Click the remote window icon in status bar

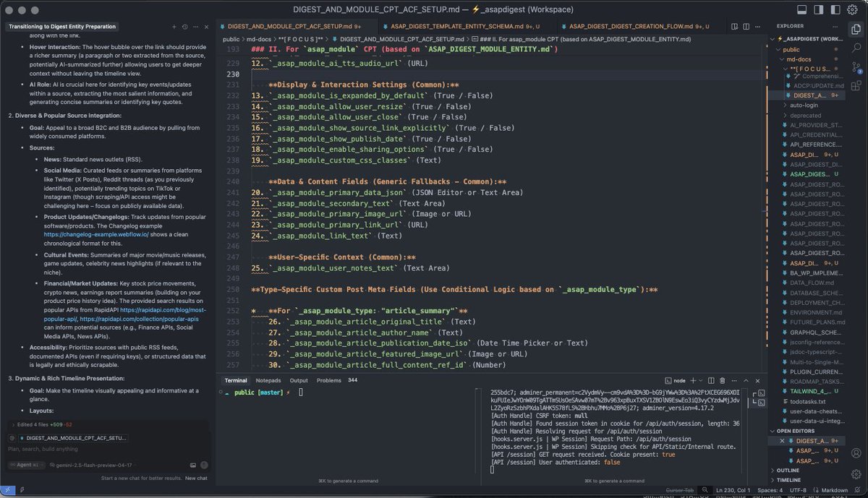point(7,491)
